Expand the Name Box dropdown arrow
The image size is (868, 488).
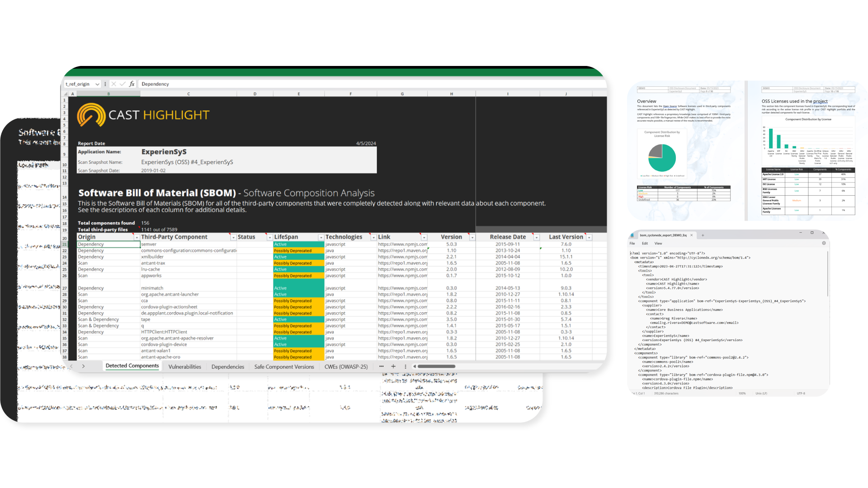click(97, 84)
